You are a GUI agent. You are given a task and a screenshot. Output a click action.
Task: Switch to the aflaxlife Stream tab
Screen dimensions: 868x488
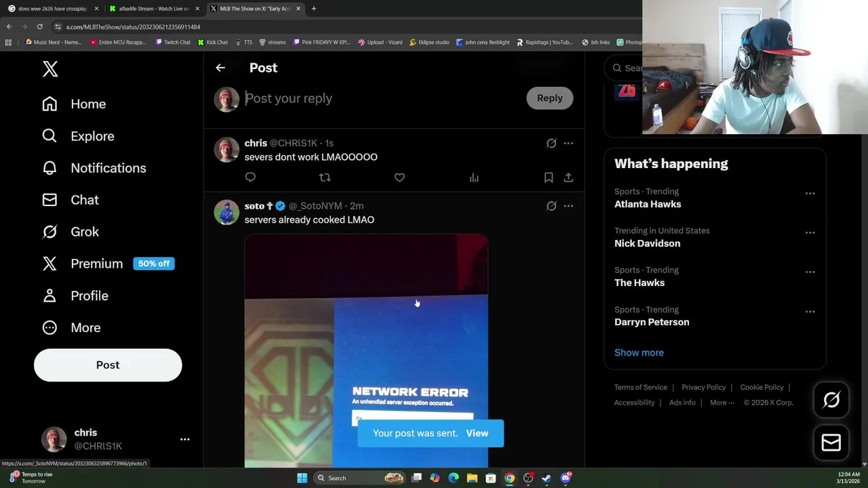coord(153,9)
